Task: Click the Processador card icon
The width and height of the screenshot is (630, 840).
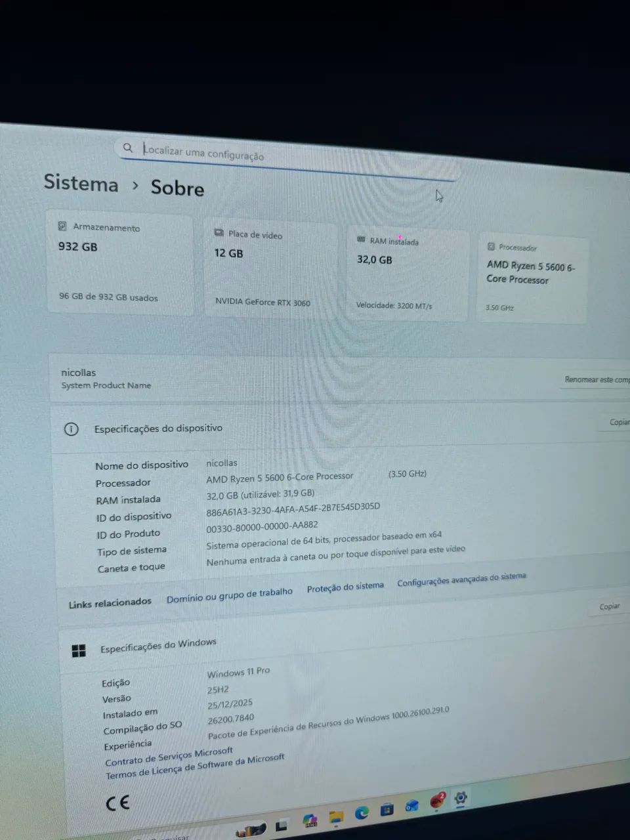Action: pos(491,247)
